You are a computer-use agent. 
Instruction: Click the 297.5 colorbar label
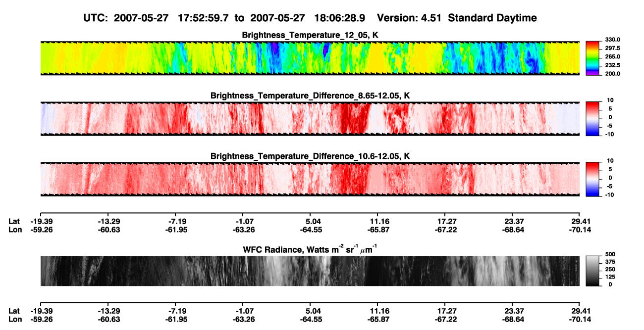click(x=613, y=48)
